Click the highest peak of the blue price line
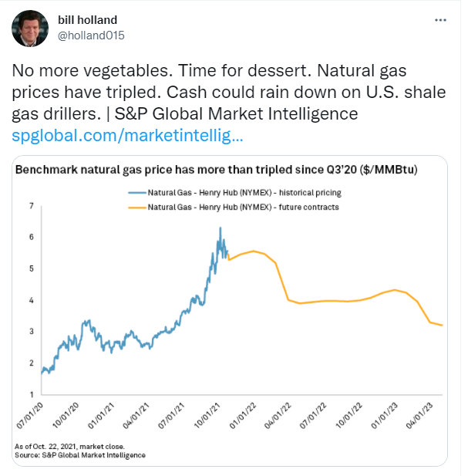468x476 pixels. 221,228
